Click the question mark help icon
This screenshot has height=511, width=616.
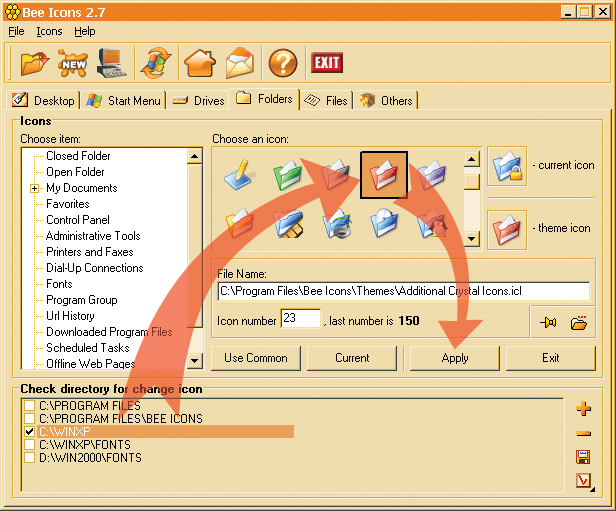(x=282, y=63)
